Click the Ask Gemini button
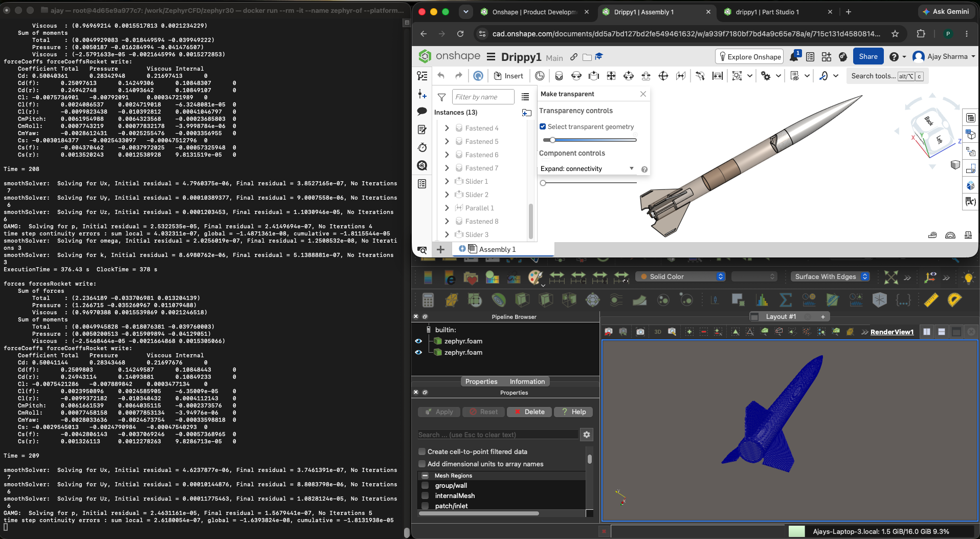This screenshot has width=980, height=539. pos(947,11)
